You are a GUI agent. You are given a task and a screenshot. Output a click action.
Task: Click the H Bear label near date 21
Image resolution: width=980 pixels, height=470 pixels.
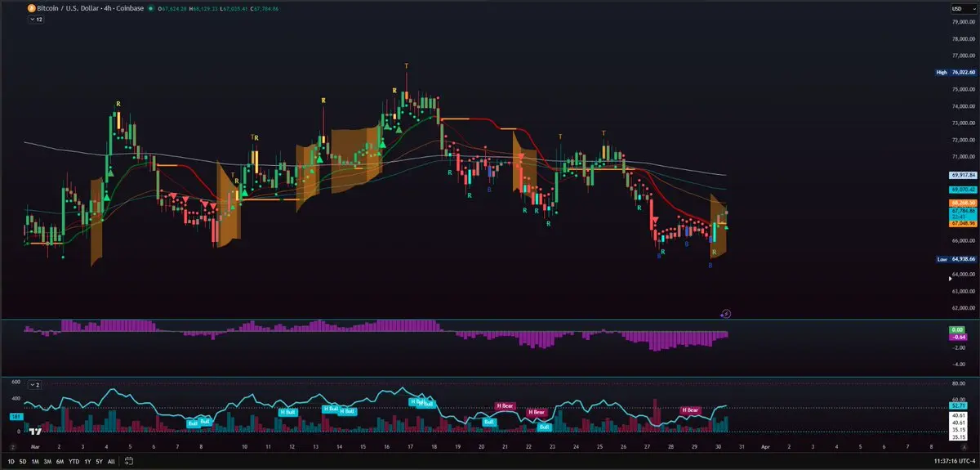coord(506,405)
